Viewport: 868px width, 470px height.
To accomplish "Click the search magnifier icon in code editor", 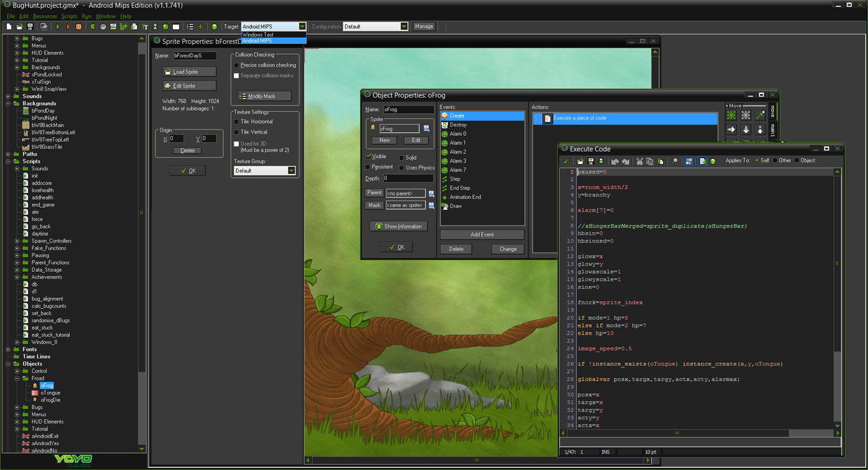I will [675, 161].
